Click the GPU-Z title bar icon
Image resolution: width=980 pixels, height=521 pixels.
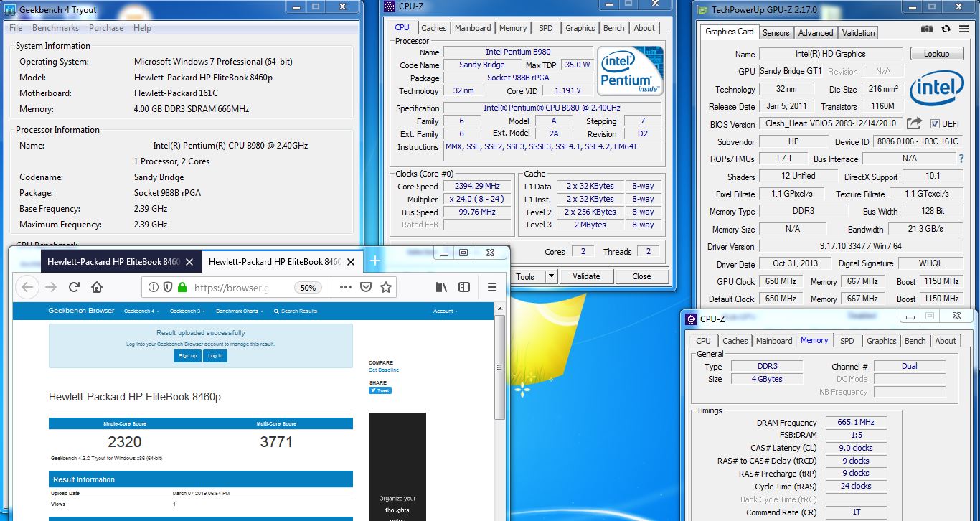click(702, 10)
